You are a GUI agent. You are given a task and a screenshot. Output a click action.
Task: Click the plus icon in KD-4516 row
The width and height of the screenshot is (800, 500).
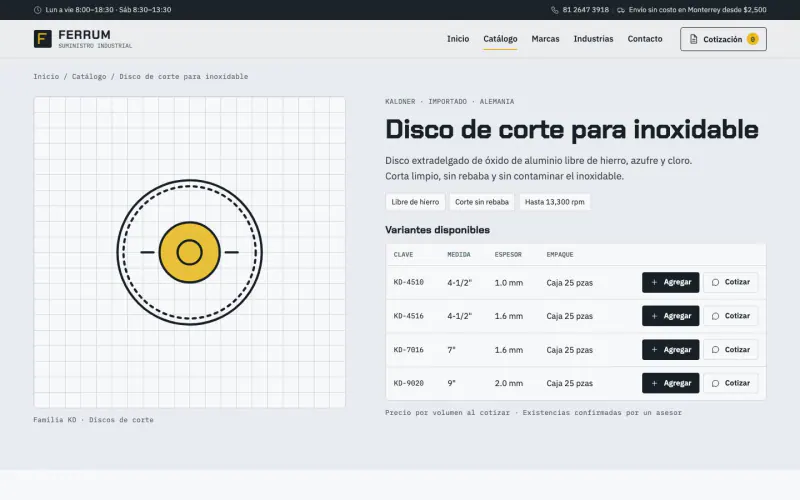pyautogui.click(x=654, y=316)
